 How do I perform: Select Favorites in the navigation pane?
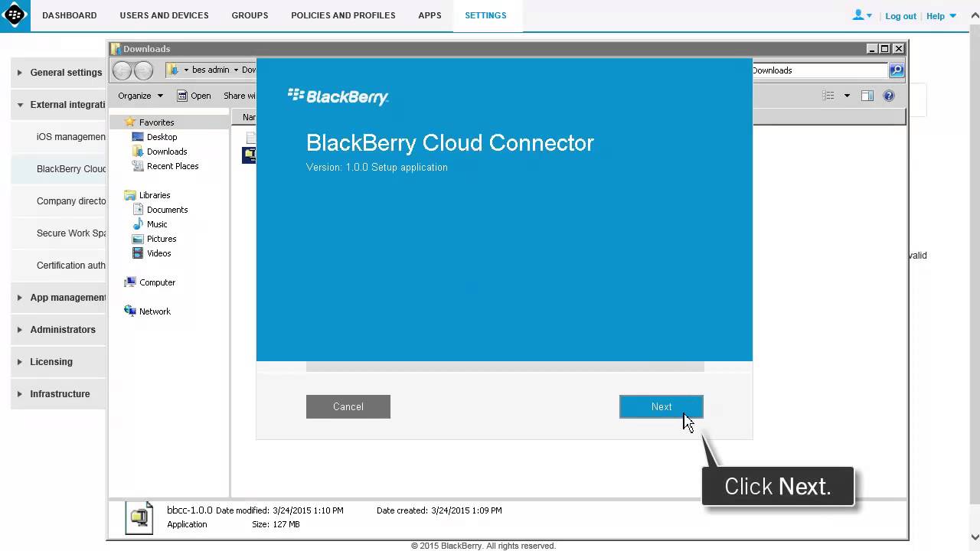point(156,122)
